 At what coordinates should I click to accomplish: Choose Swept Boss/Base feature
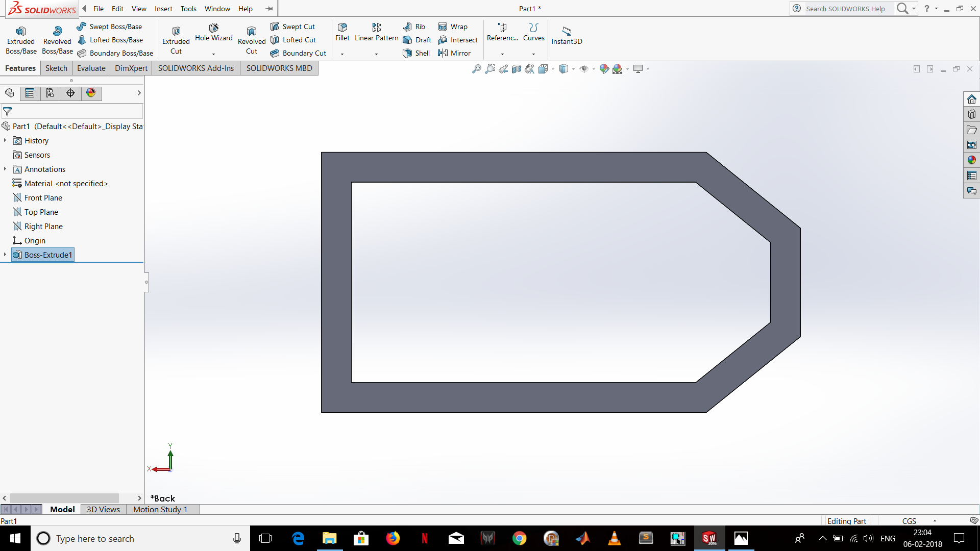click(x=110, y=27)
